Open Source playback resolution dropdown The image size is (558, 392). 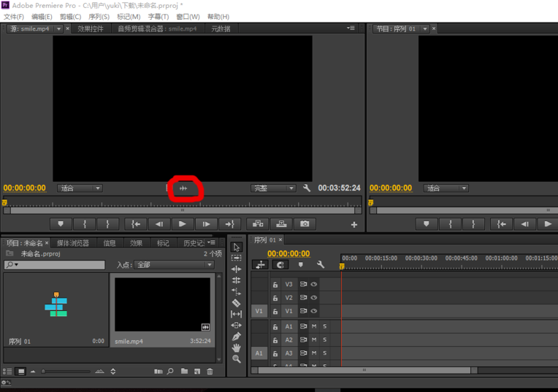(273, 188)
